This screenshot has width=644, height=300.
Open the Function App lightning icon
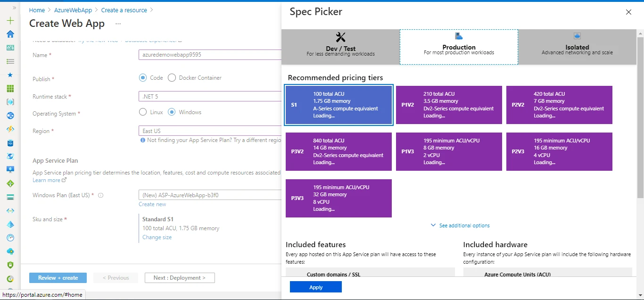(x=10, y=129)
